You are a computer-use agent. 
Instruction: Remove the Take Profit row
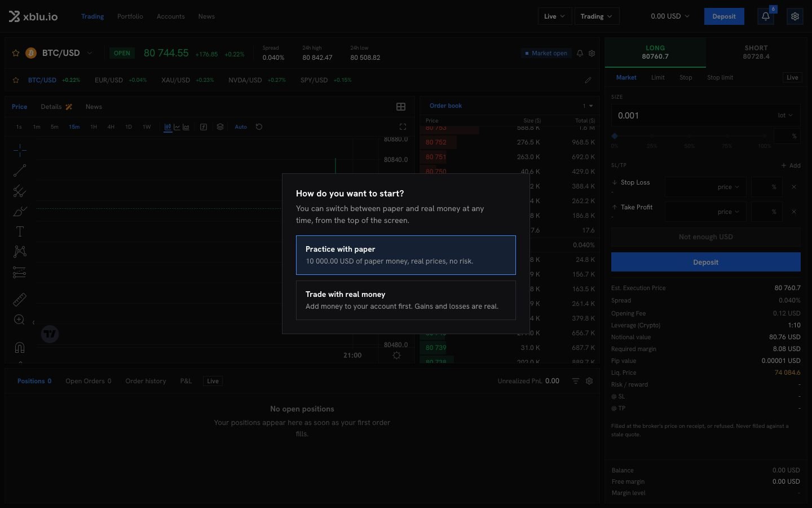794,212
